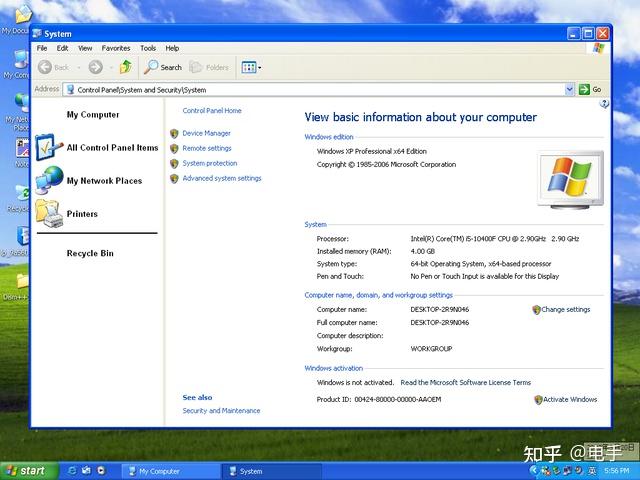Open the Tools menu
The width and height of the screenshot is (640, 480).
(x=148, y=48)
